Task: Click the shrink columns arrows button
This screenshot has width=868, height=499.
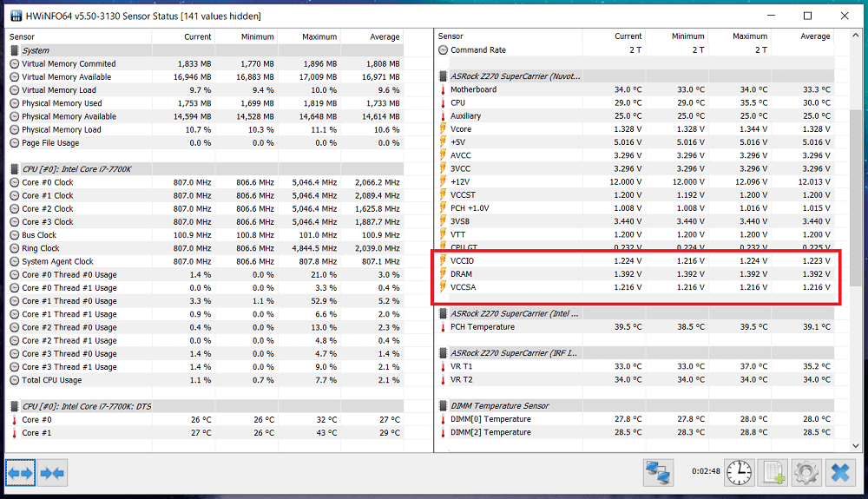Action: 52,473
